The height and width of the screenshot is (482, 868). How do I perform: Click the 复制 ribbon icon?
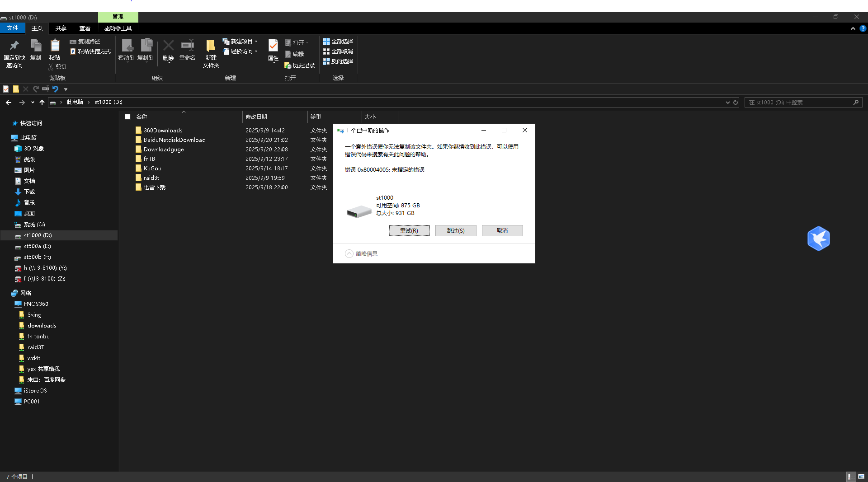pyautogui.click(x=36, y=45)
